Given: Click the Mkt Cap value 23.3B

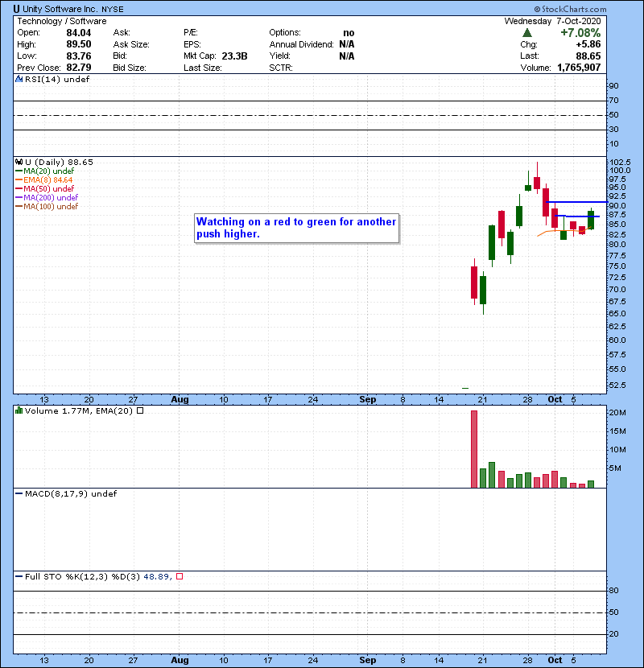Looking at the screenshot, I should click(234, 56).
